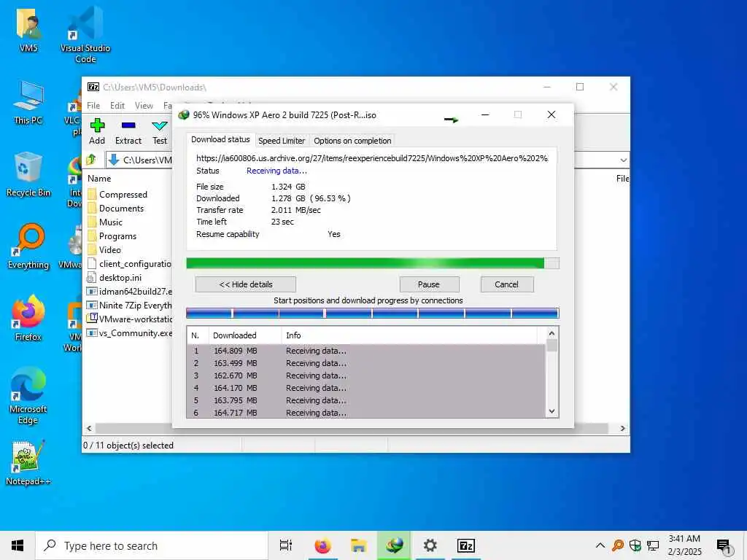
Task: Cancel the download
Action: click(x=507, y=284)
